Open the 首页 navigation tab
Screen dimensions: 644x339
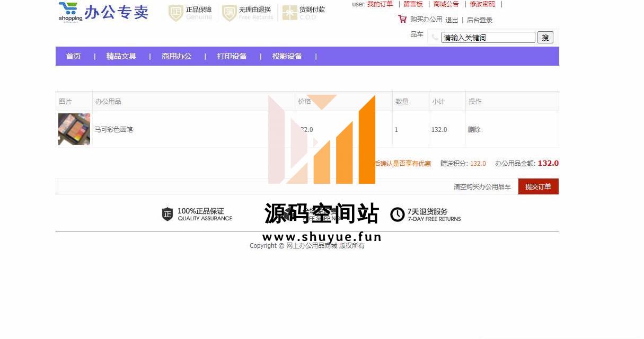click(73, 56)
